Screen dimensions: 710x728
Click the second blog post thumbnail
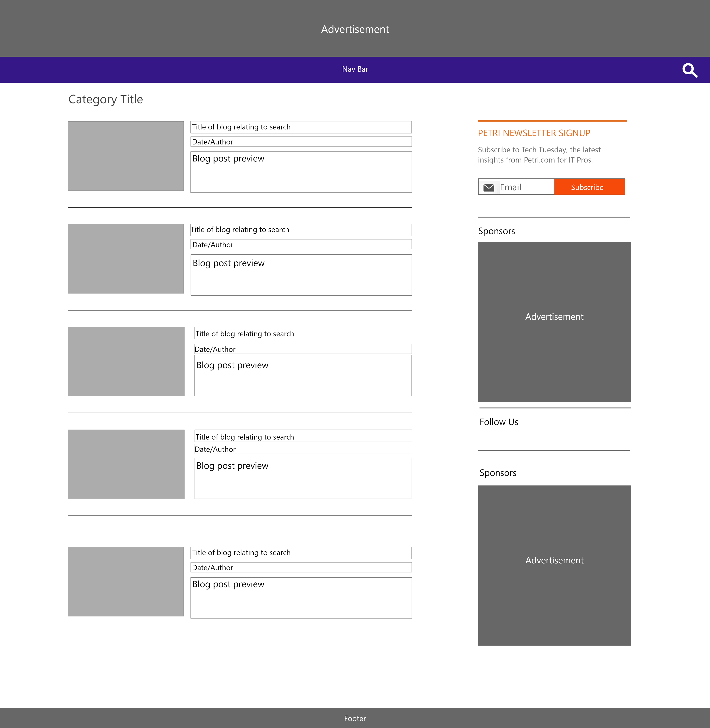click(x=126, y=258)
